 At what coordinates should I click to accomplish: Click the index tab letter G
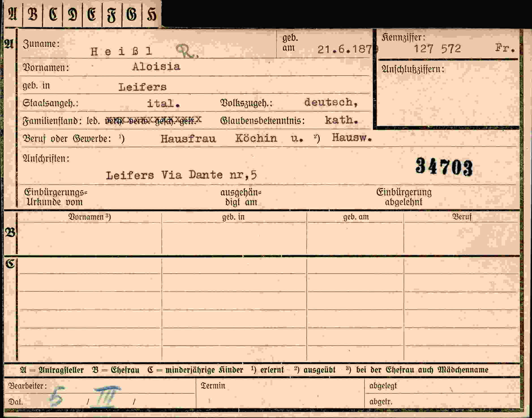pyautogui.click(x=132, y=14)
